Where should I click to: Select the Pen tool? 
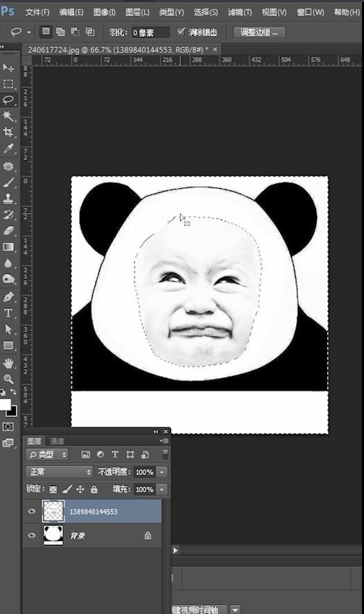8,297
